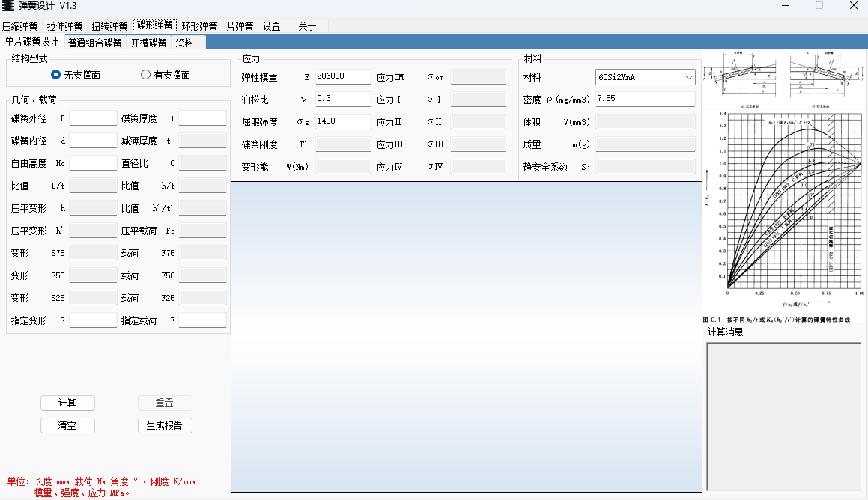This screenshot has width=868, height=500.
Task: Select the 扭转弹簧 menu item
Action: 109,25
